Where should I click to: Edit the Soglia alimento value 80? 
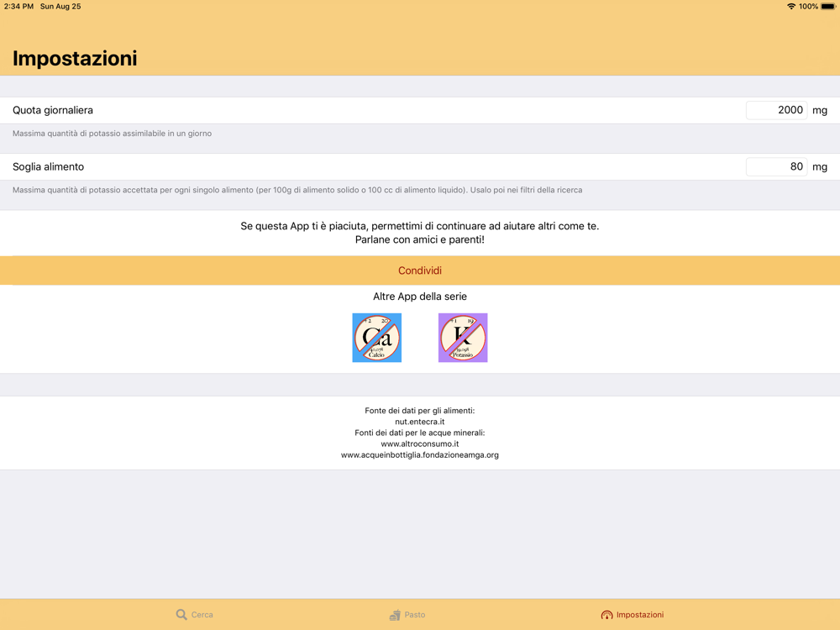[x=776, y=166]
